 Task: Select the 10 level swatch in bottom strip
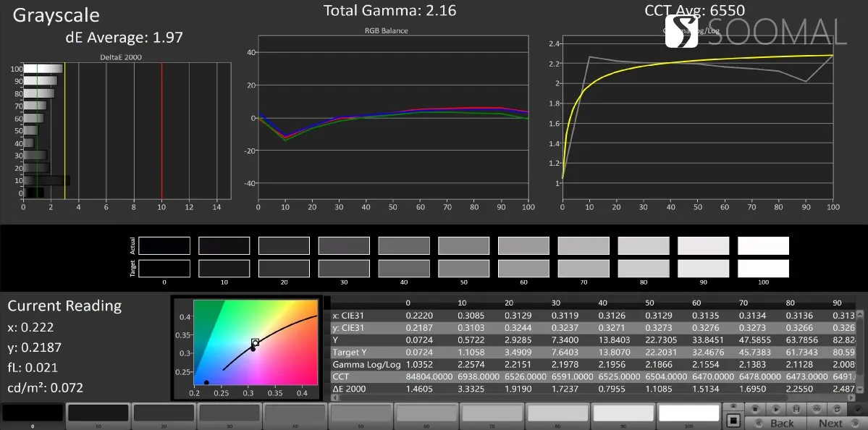[x=98, y=413]
